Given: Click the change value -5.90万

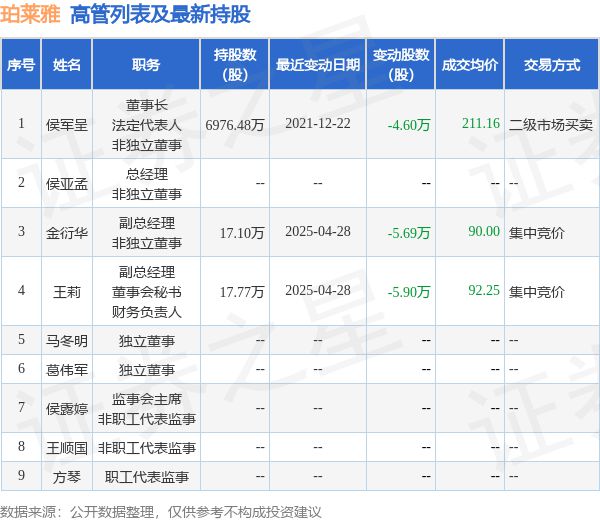Looking at the screenshot, I should (x=409, y=292).
